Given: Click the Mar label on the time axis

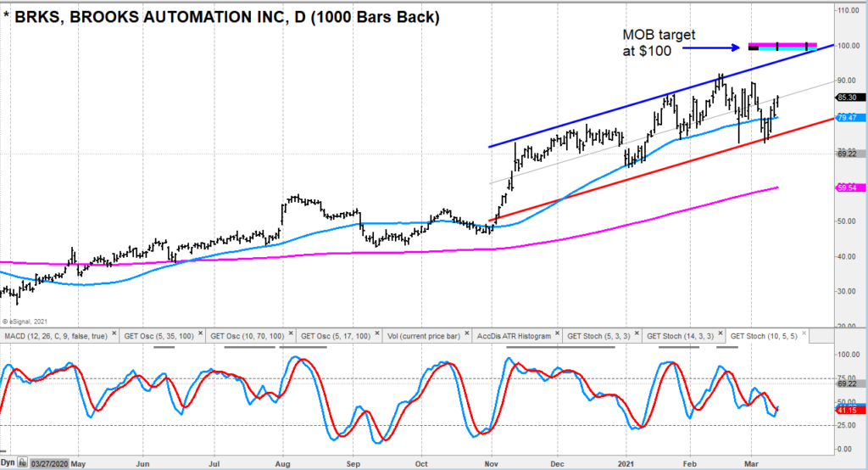Looking at the screenshot, I should [752, 463].
